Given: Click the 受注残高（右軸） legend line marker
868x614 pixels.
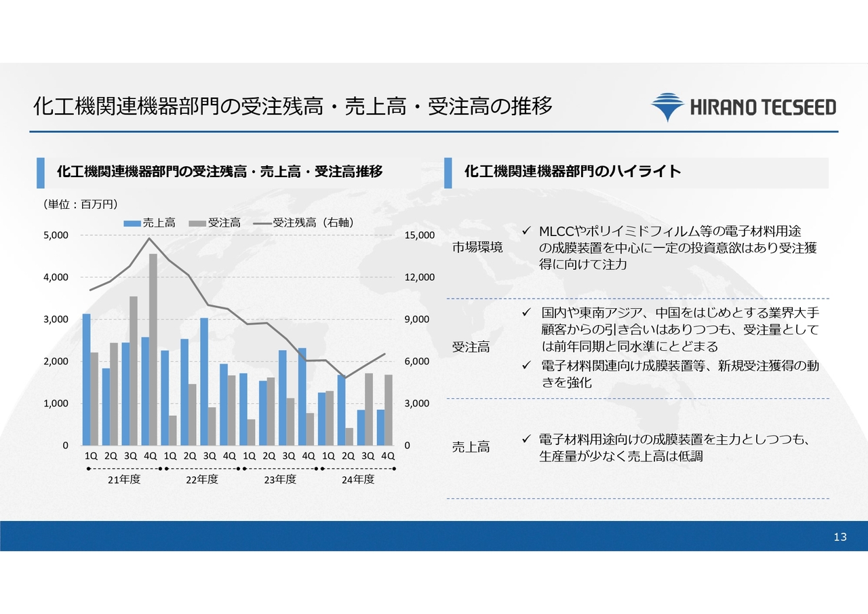Looking at the screenshot, I should [x=261, y=223].
